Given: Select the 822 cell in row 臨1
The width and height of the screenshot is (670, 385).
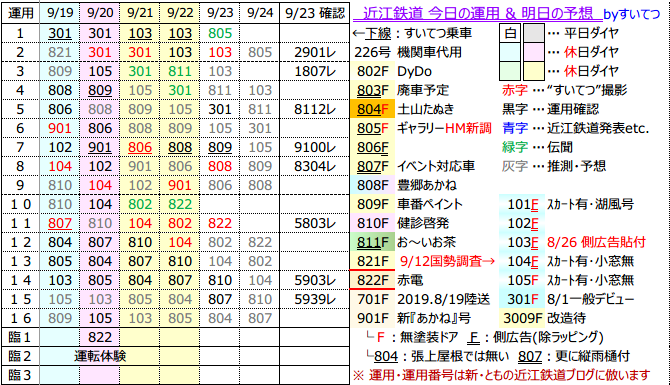Looking at the screenshot, I should coord(100,337).
